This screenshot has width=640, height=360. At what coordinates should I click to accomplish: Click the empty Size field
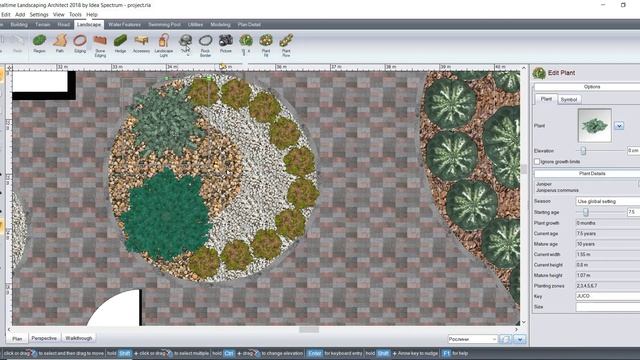(x=608, y=307)
